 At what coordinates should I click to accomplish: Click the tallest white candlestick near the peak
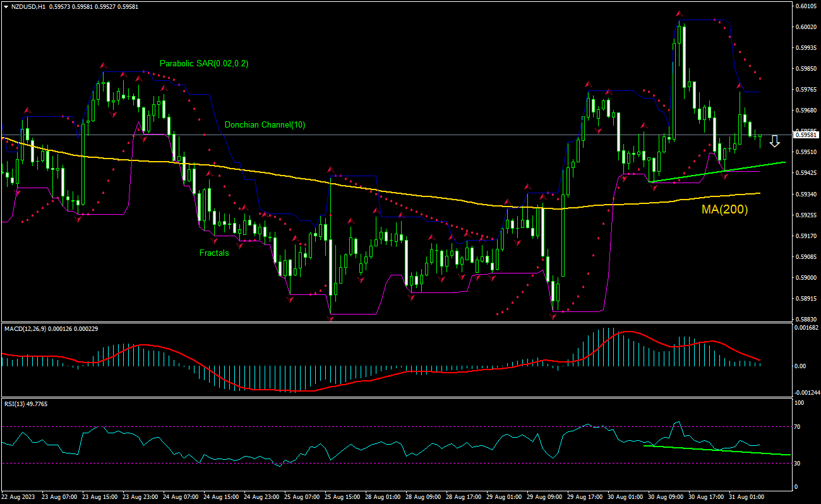click(684, 57)
